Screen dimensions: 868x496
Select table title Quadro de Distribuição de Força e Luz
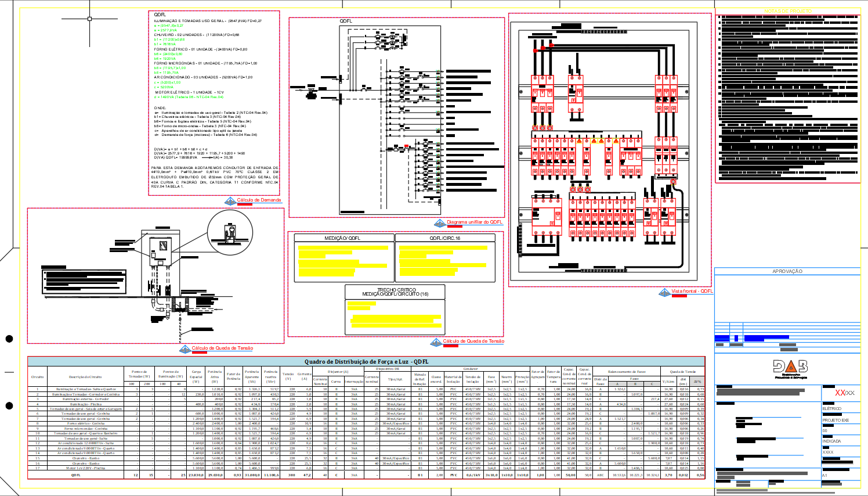366,361
